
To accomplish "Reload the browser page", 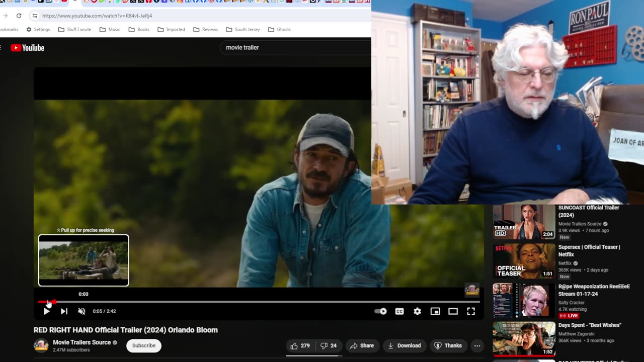I will point(19,16).
